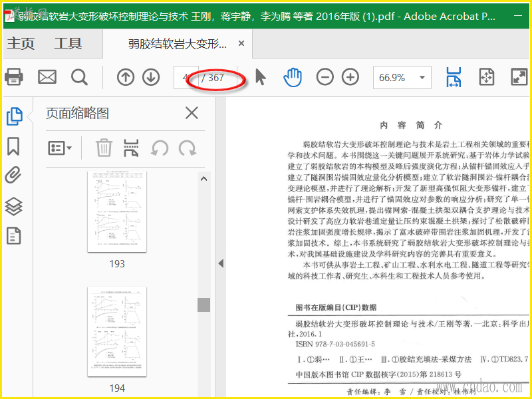Switch to full screen view icon

pyautogui.click(x=519, y=77)
